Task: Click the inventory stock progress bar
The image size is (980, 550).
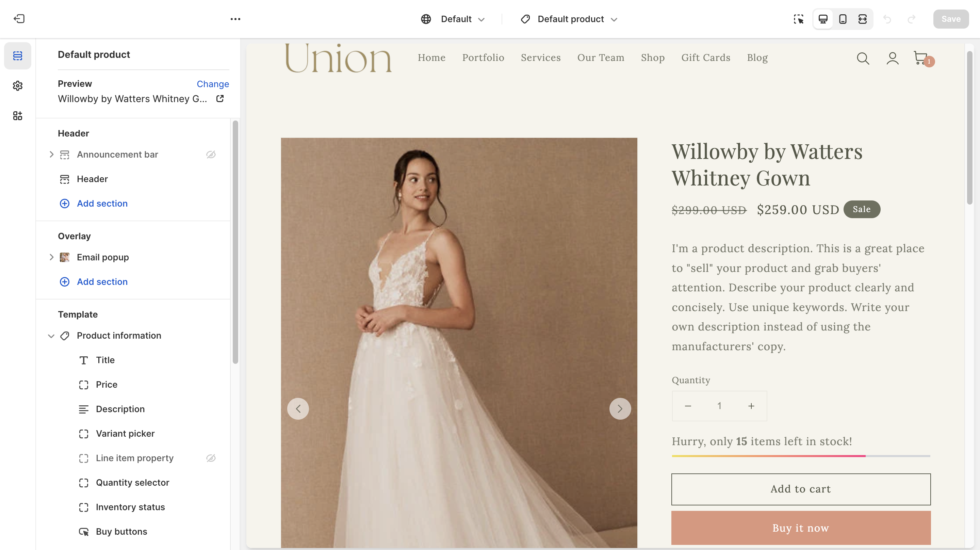Action: click(801, 456)
